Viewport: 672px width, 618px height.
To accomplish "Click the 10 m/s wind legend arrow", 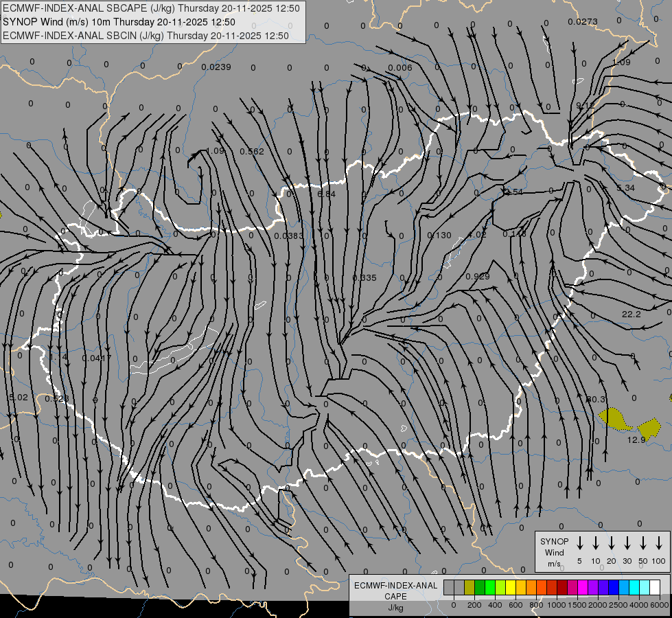I will (x=596, y=543).
